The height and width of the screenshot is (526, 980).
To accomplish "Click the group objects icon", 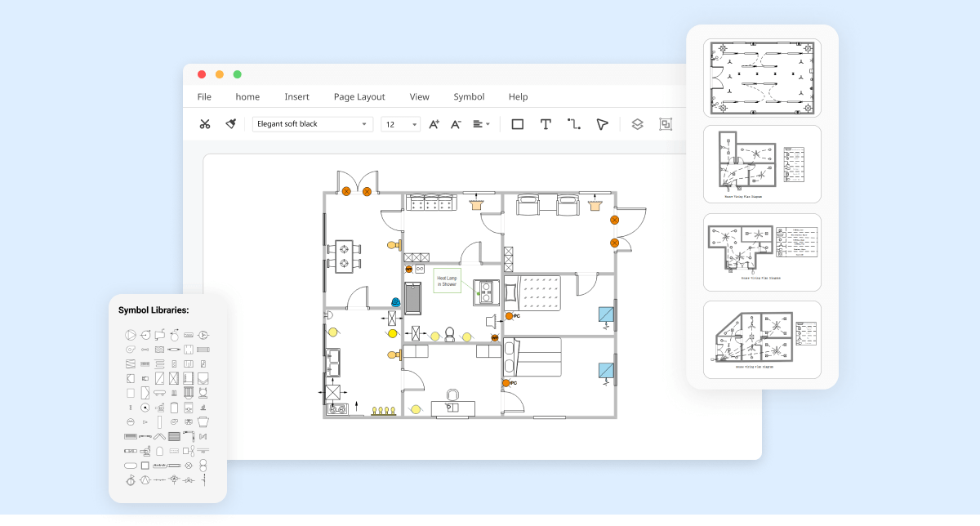I will (x=665, y=123).
